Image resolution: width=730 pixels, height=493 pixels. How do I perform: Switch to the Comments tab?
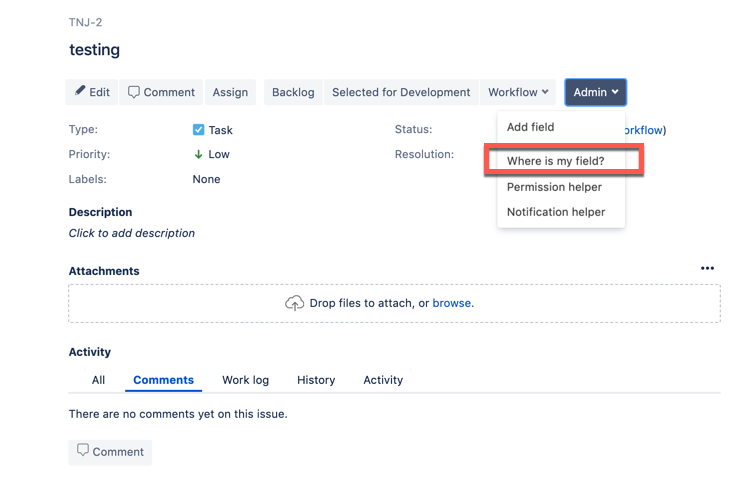coord(163,380)
